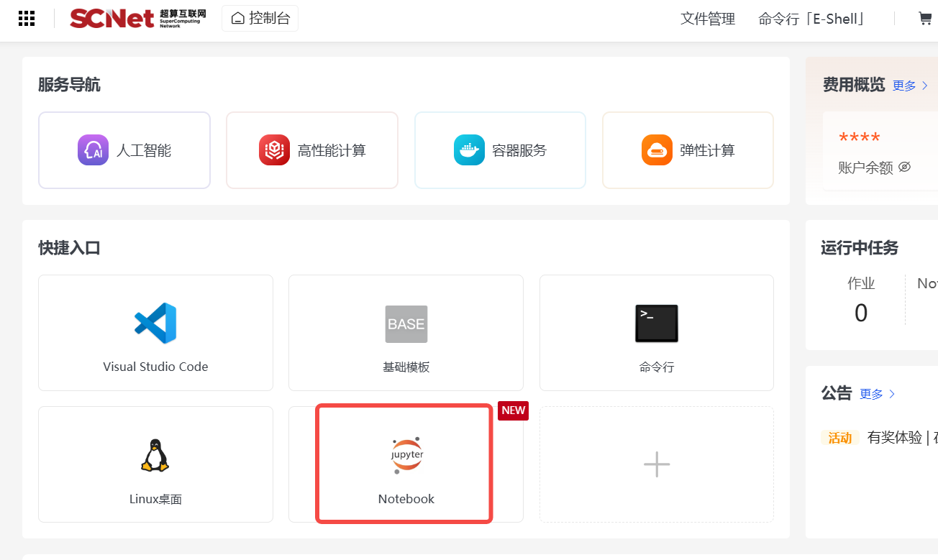Click the SCNet logo
Image resolution: width=938 pixels, height=560 pixels.
[137, 19]
